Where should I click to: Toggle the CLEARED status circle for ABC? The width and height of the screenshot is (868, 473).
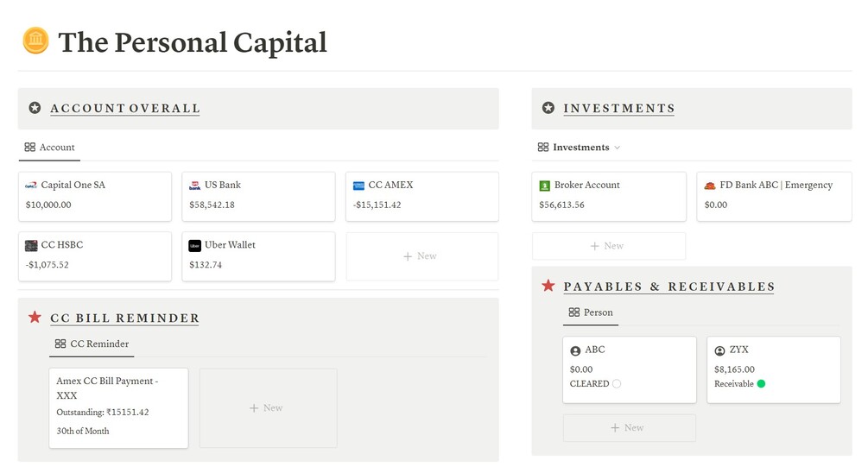617,384
